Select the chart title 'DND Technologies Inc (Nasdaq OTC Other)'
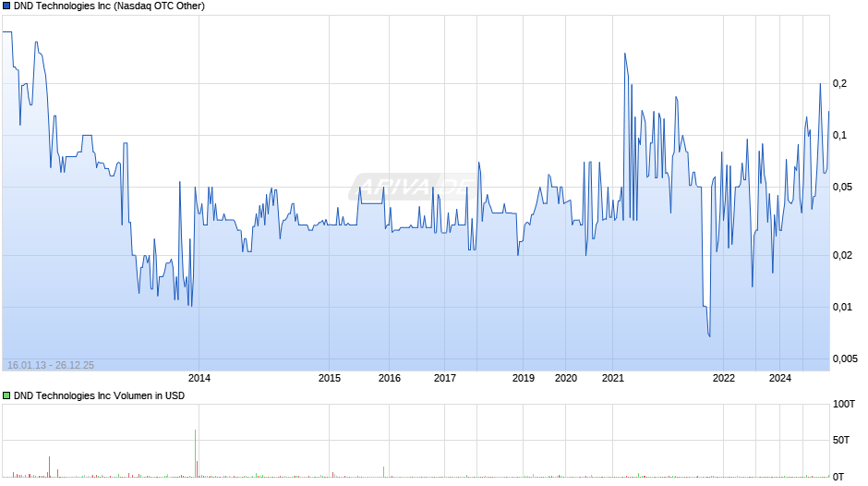868x486 pixels. pos(109,6)
